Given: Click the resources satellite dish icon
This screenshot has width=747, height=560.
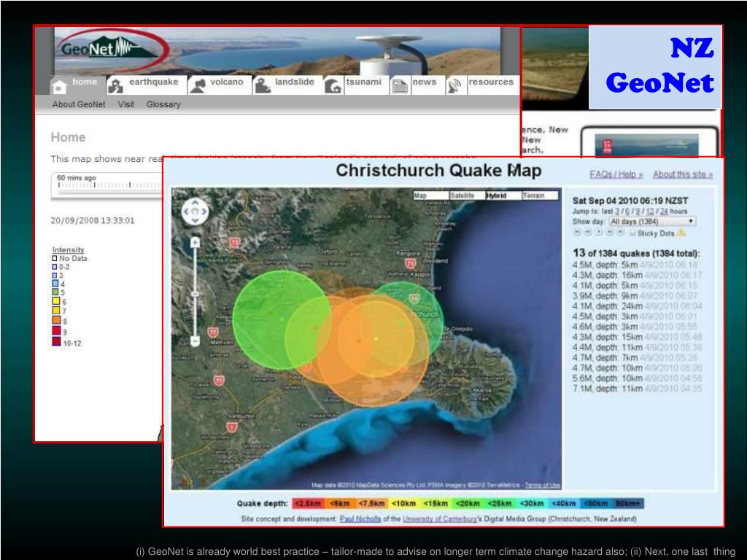Looking at the screenshot, I should [x=454, y=86].
